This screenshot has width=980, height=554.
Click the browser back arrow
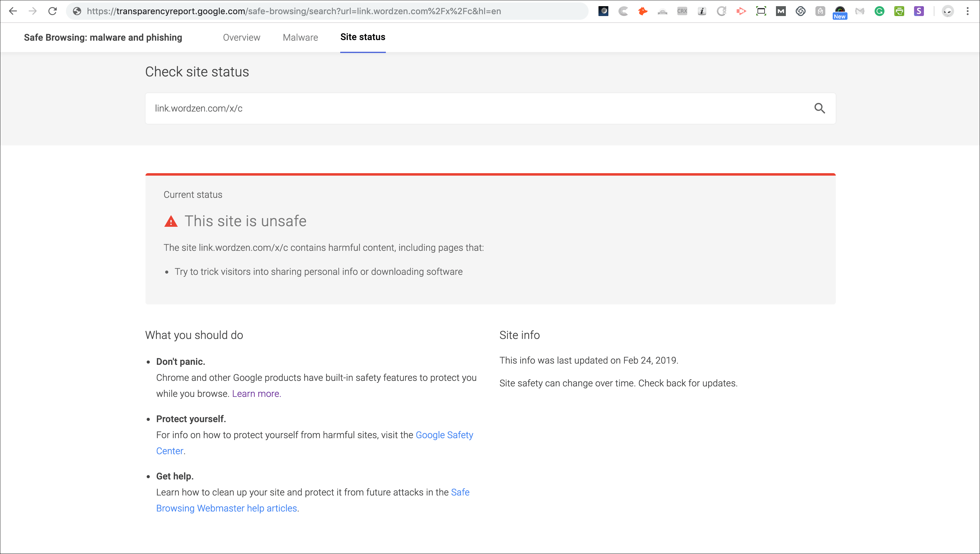(x=13, y=11)
